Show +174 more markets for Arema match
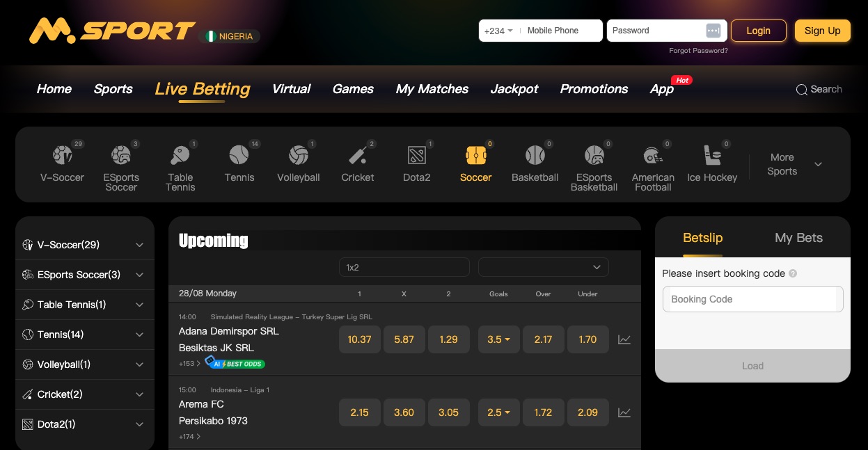This screenshot has height=450, width=868. pos(189,437)
